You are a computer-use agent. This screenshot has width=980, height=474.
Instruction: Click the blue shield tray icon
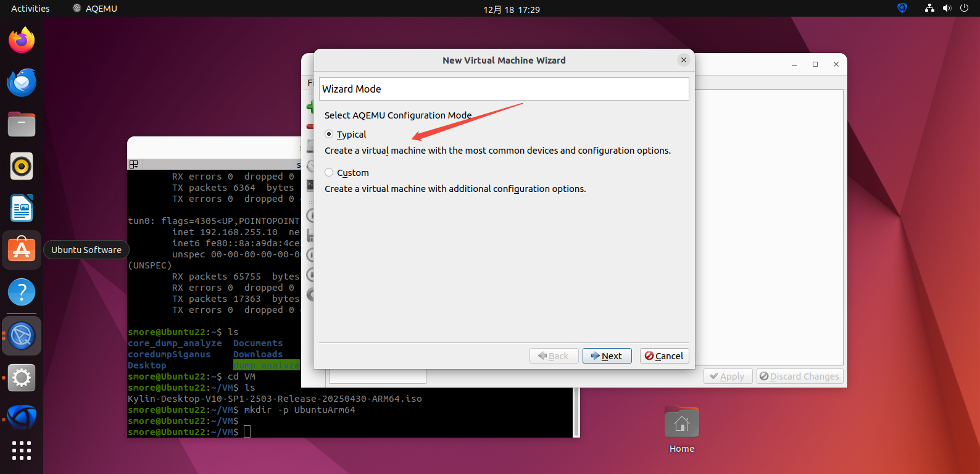point(902,9)
